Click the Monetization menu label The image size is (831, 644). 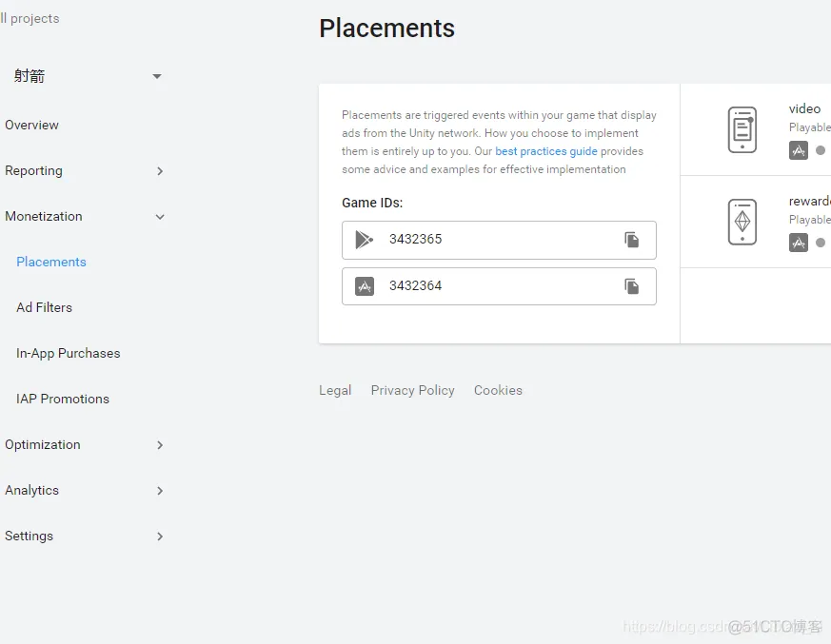pyautogui.click(x=44, y=216)
